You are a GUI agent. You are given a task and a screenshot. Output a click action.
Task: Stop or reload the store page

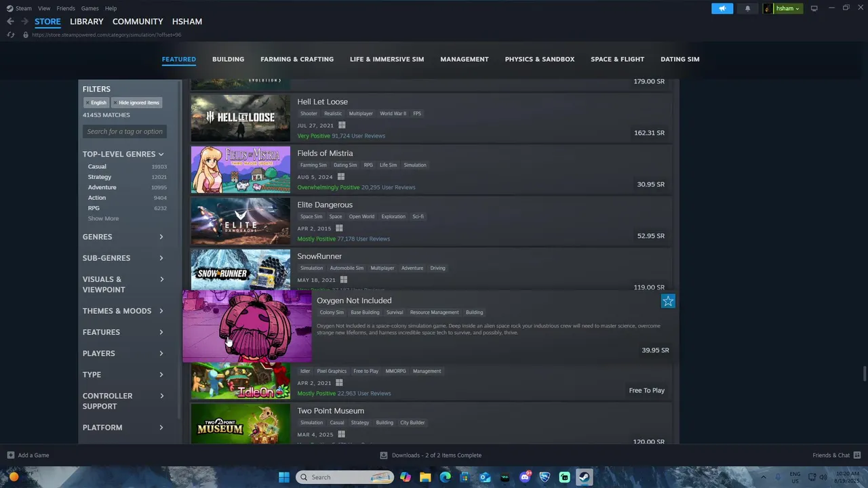tap(10, 35)
